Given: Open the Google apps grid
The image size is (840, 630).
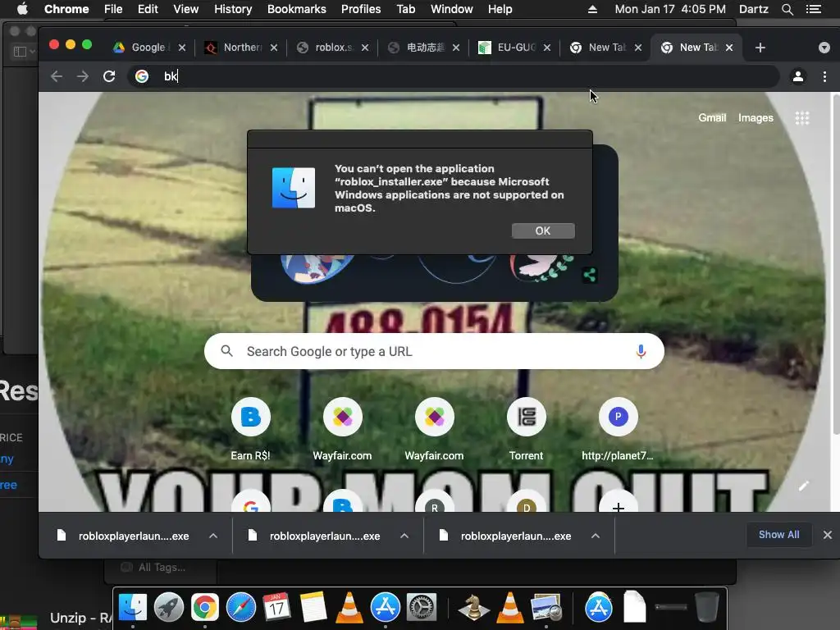Looking at the screenshot, I should pyautogui.click(x=802, y=118).
